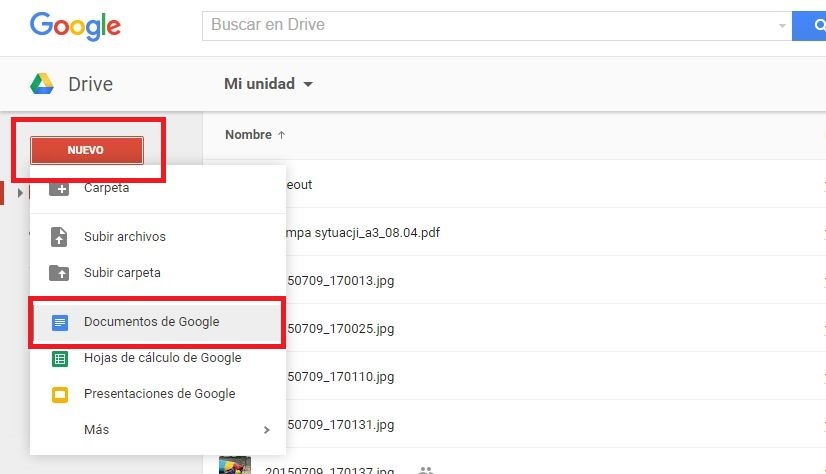The height and width of the screenshot is (474, 826).
Task: Click the upload file icon
Action: [59, 237]
